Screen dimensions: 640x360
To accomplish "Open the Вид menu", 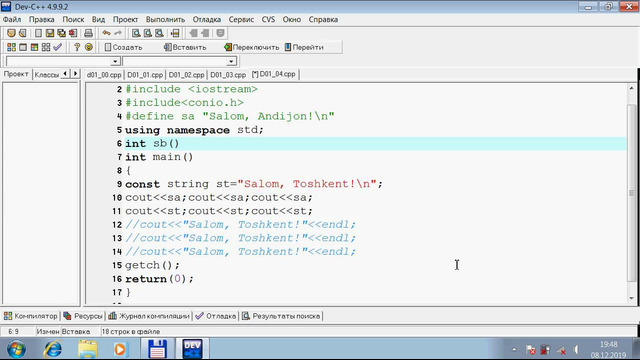I will 98,19.
